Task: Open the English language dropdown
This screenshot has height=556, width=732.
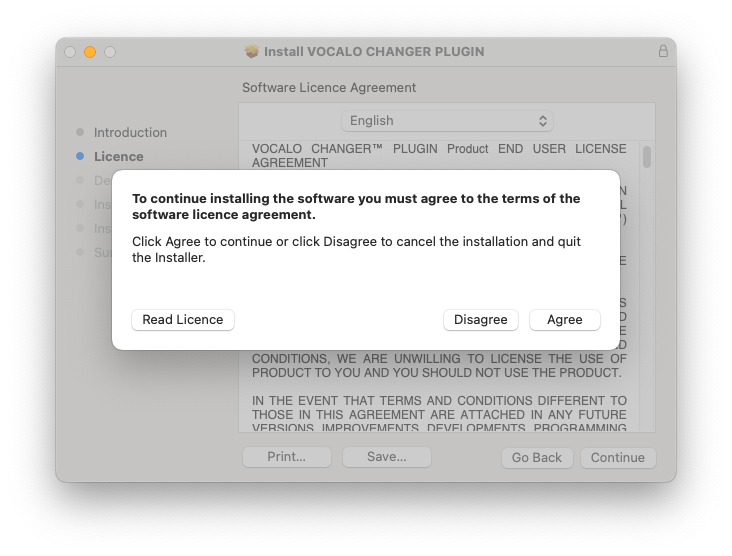Action: 447,121
